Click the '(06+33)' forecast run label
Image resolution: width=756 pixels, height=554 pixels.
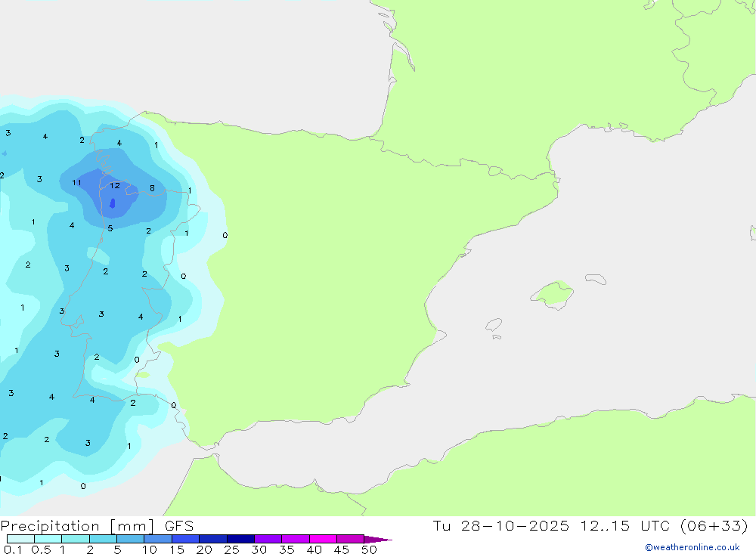coord(714,525)
